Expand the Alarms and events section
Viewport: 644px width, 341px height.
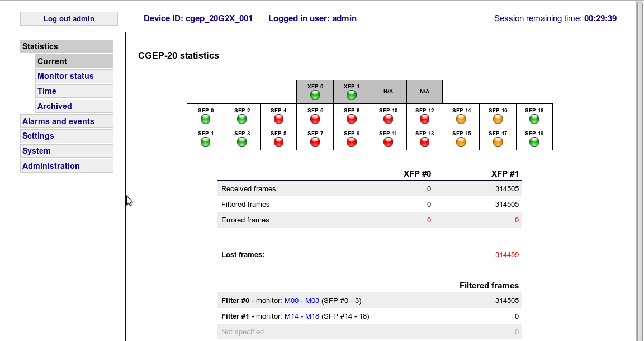(58, 121)
